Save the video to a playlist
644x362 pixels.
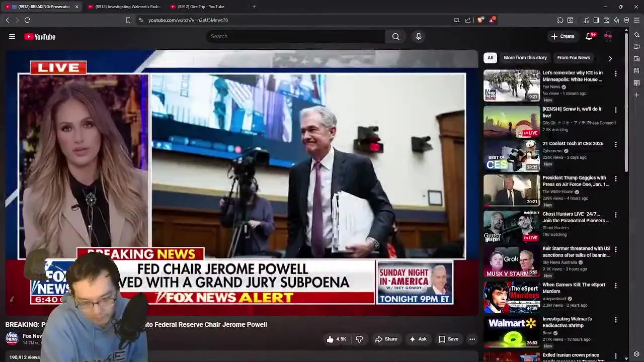[x=448, y=339]
